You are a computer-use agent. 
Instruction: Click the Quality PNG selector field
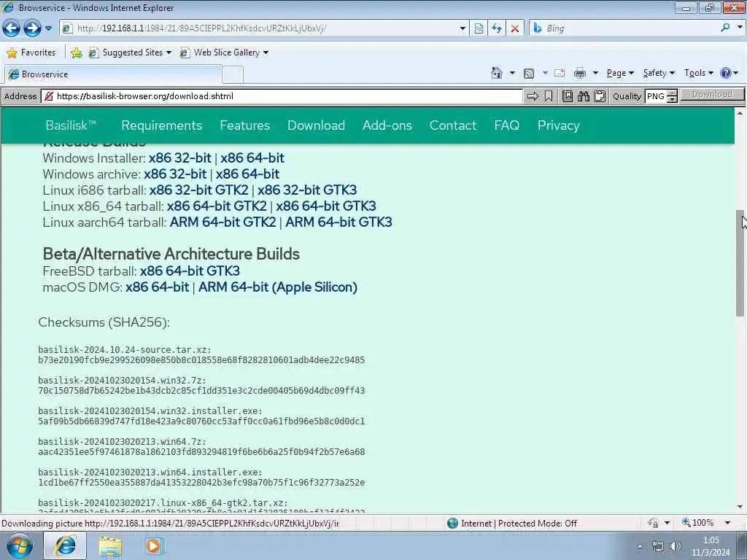coord(656,96)
